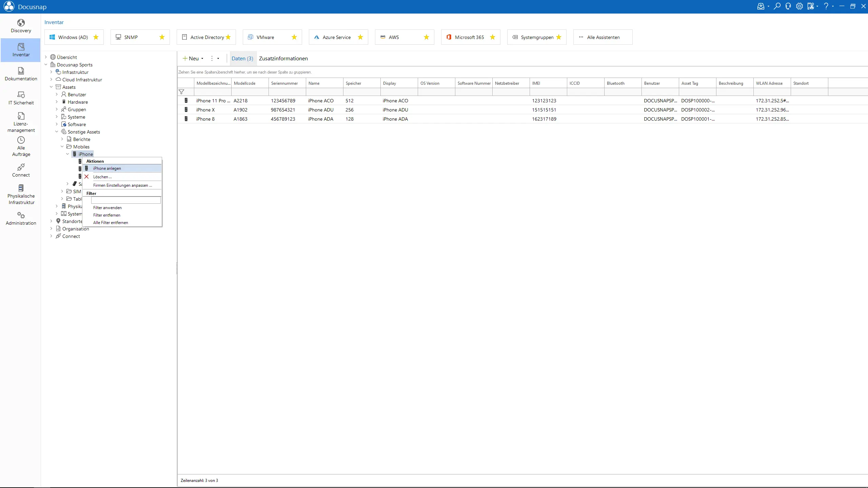Click the Docusnap logo icon
The width and height of the screenshot is (868, 488).
pos(9,6)
